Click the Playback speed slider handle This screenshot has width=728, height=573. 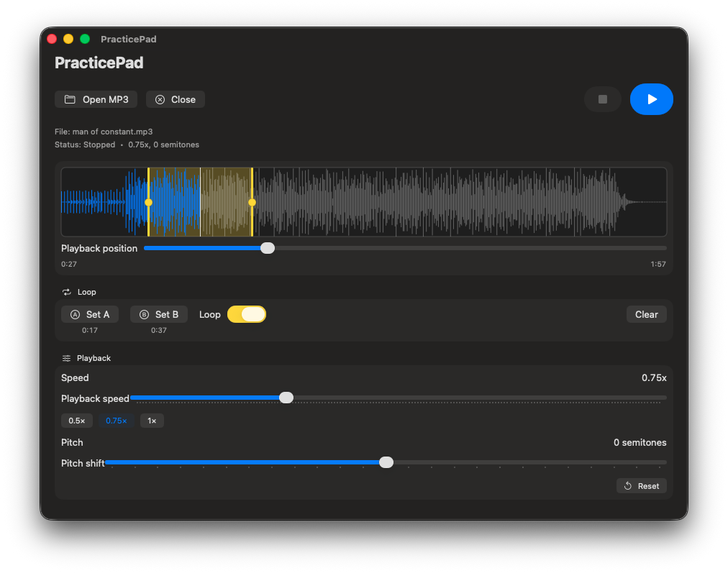tap(286, 398)
